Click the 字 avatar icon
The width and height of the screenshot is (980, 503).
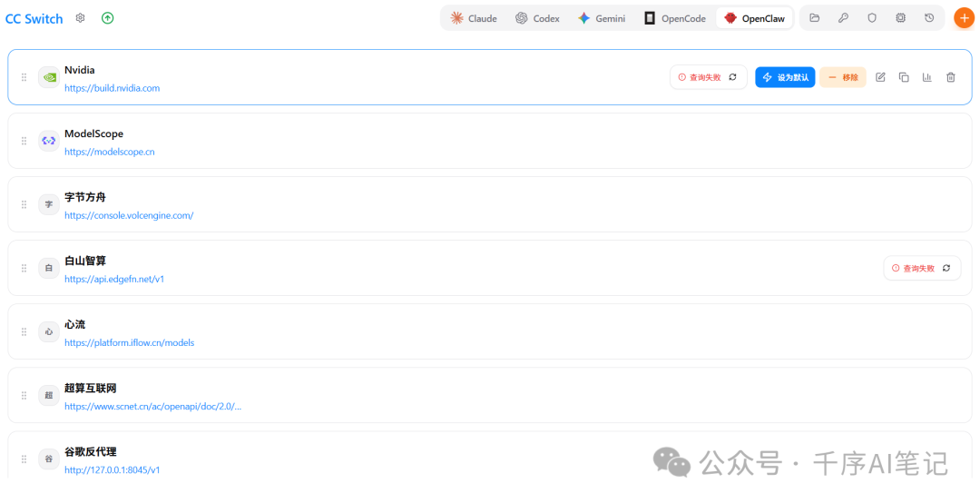[x=49, y=204]
